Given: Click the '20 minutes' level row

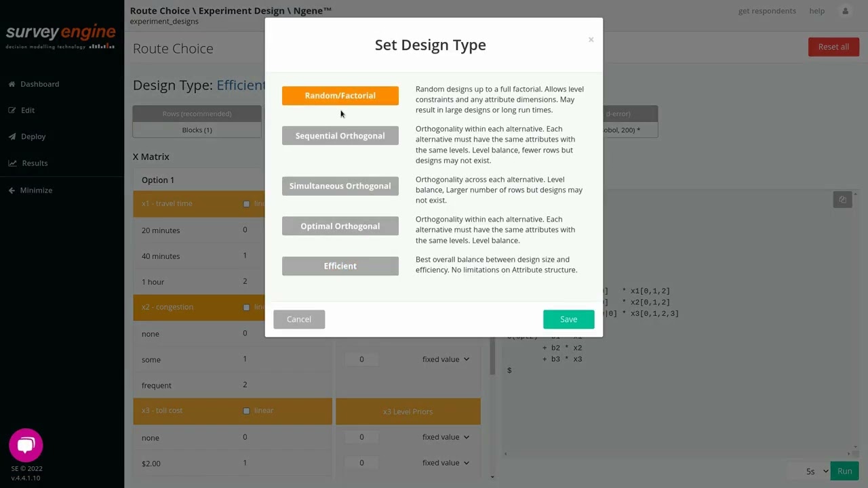Looking at the screenshot, I should pos(233,230).
